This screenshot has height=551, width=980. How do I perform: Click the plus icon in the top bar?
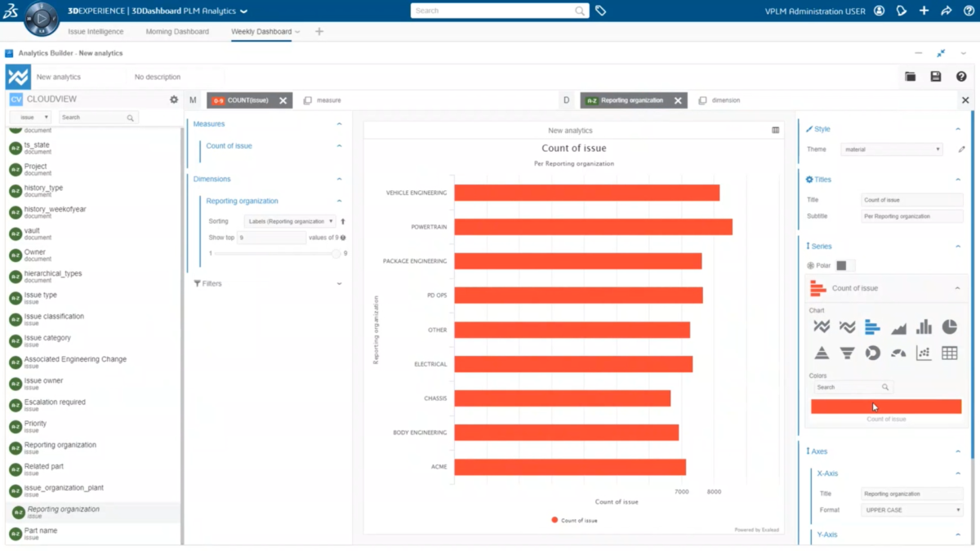(924, 11)
